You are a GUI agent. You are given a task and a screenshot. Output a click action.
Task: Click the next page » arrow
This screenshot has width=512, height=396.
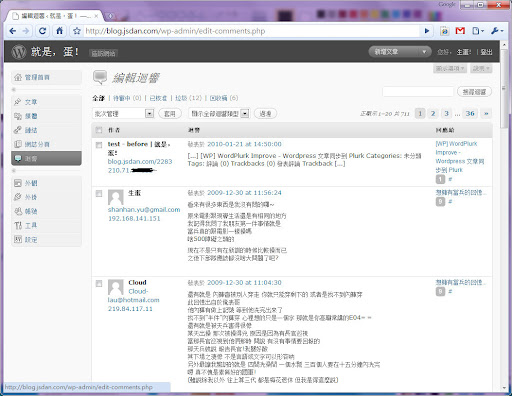tap(486, 114)
